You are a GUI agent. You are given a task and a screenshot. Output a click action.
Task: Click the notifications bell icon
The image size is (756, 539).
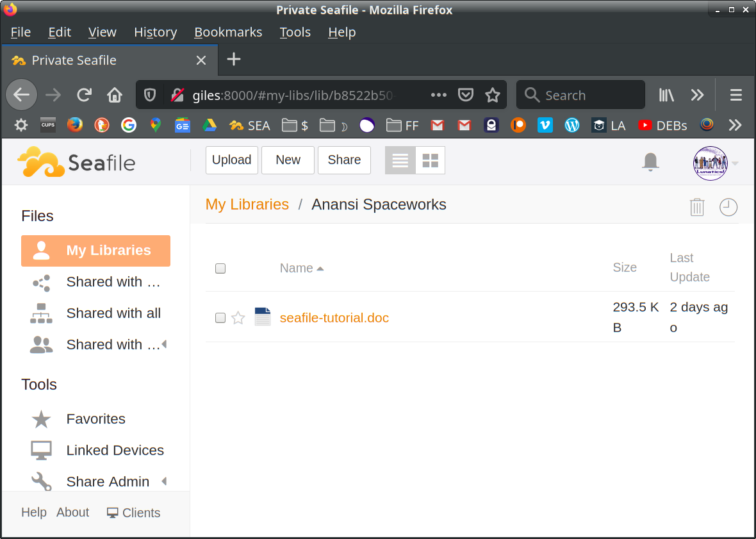click(650, 162)
